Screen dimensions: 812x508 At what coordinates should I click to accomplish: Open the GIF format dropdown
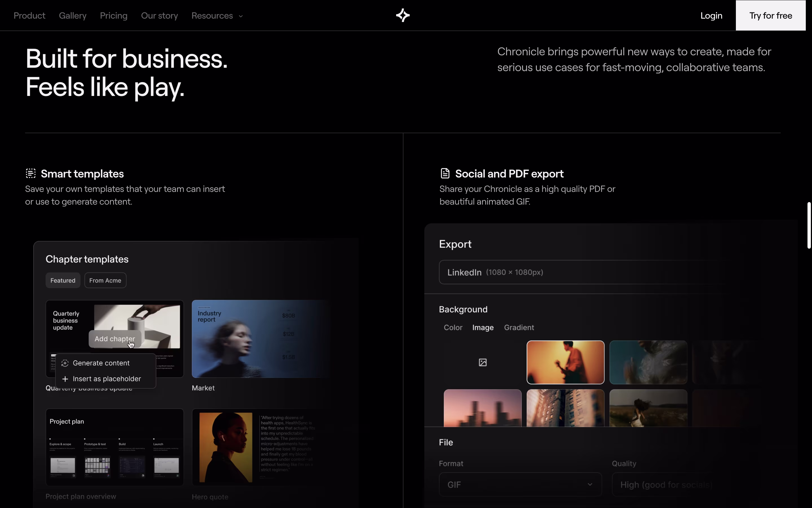[x=520, y=485]
